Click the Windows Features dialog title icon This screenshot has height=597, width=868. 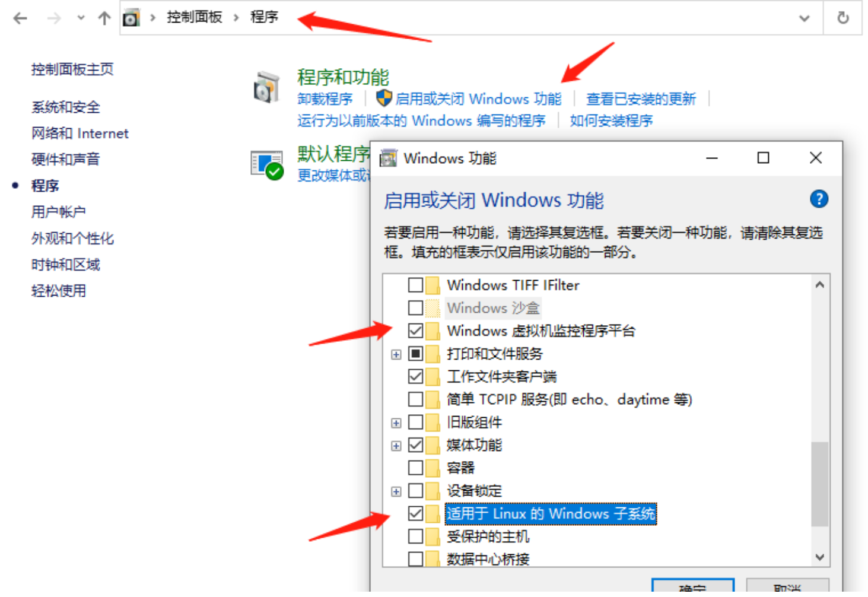click(x=388, y=158)
